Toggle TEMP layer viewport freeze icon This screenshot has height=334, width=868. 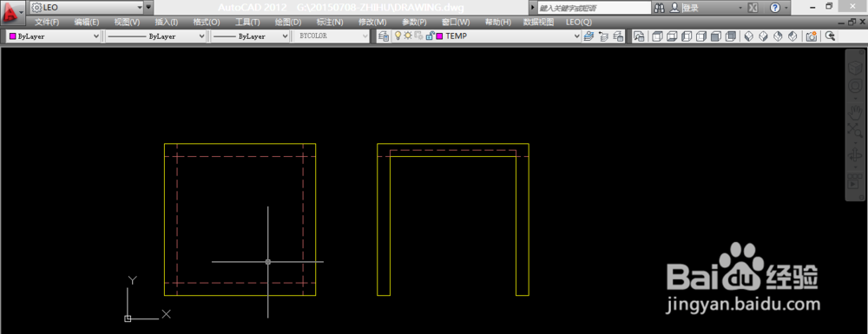click(x=418, y=36)
